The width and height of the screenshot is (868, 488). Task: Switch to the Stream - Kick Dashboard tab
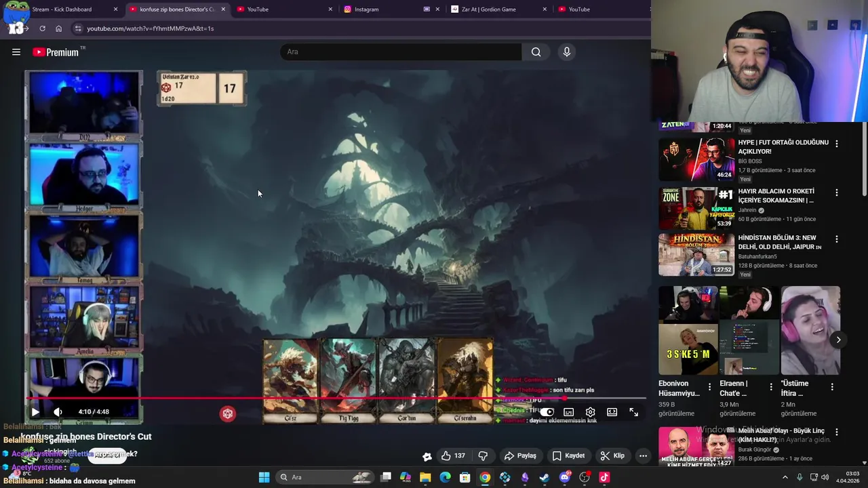(x=62, y=9)
